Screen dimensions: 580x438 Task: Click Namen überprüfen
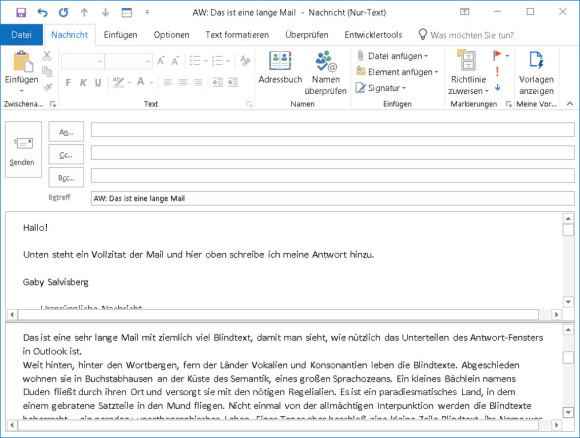click(326, 73)
